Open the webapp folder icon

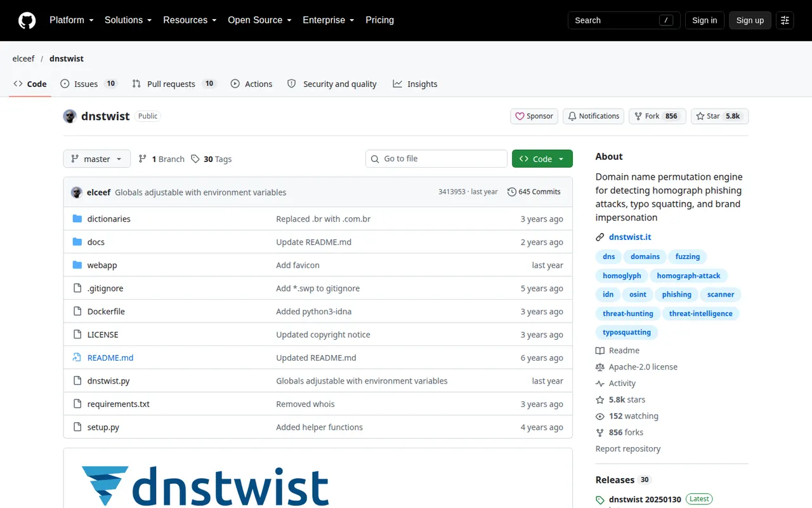(77, 265)
